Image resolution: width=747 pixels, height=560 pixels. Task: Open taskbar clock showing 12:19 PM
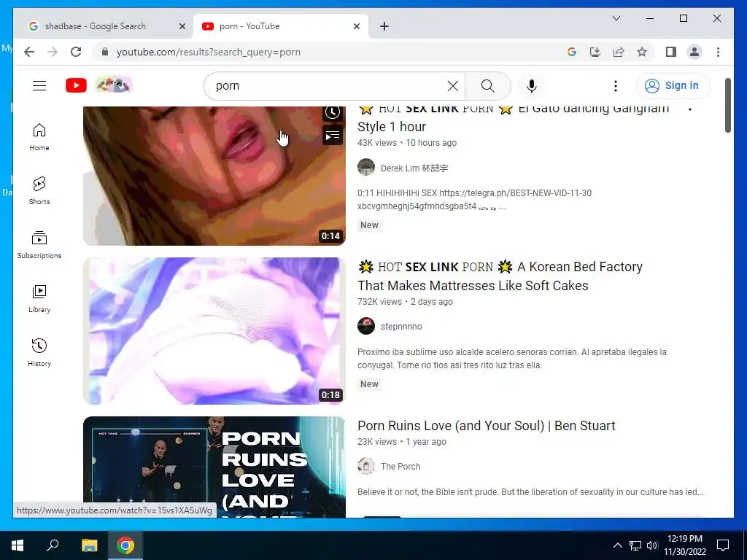684,545
